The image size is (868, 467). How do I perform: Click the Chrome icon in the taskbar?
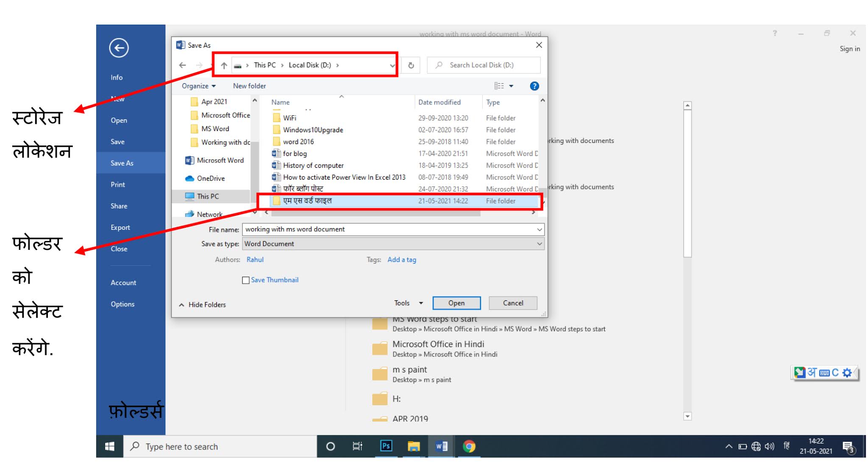pyautogui.click(x=469, y=446)
